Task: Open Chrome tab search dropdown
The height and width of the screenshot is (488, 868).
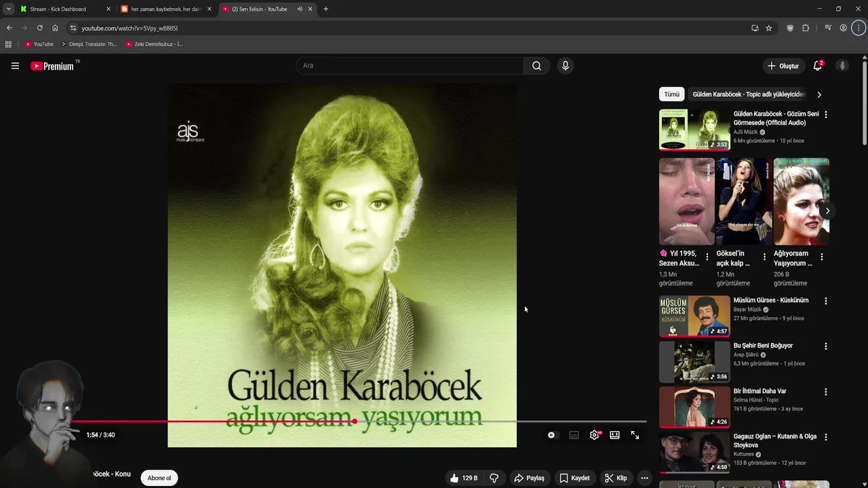Action: click(8, 9)
